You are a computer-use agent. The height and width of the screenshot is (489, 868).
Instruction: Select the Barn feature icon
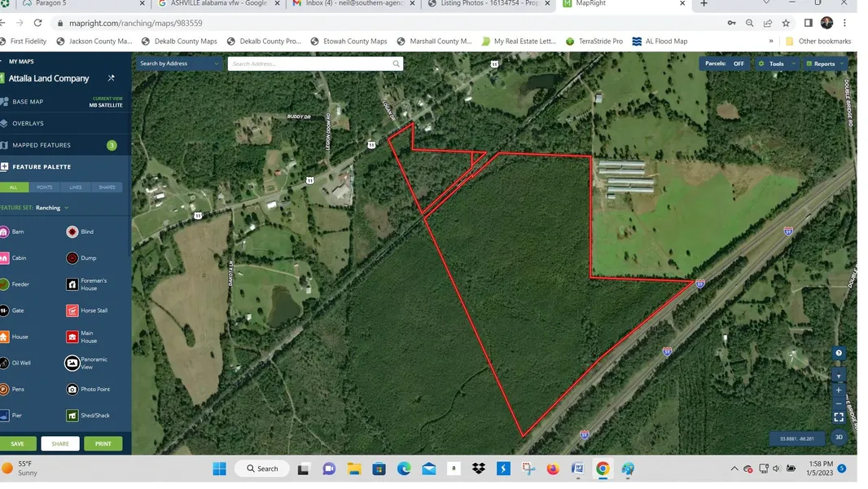(x=4, y=232)
